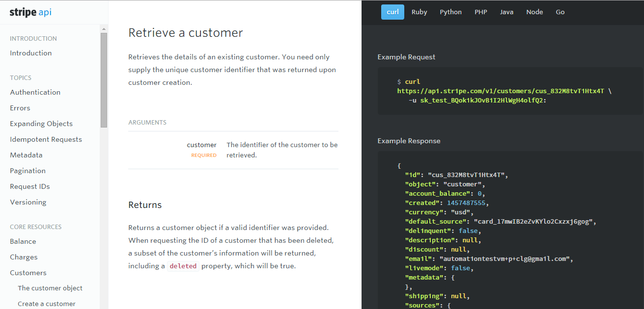Select the Python language tab
644x309 pixels.
click(x=450, y=12)
